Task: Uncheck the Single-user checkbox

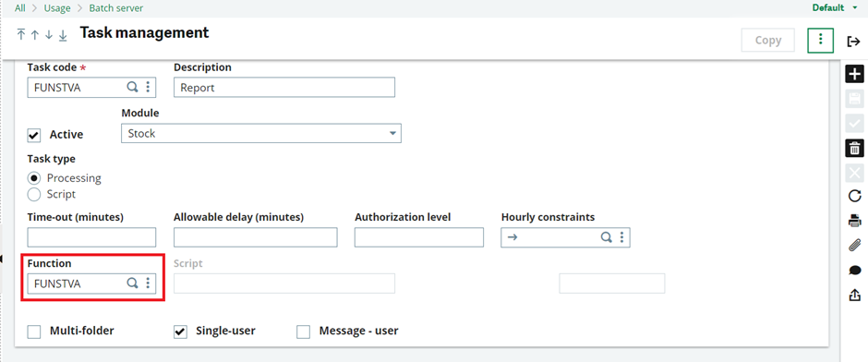Action: pos(180,332)
